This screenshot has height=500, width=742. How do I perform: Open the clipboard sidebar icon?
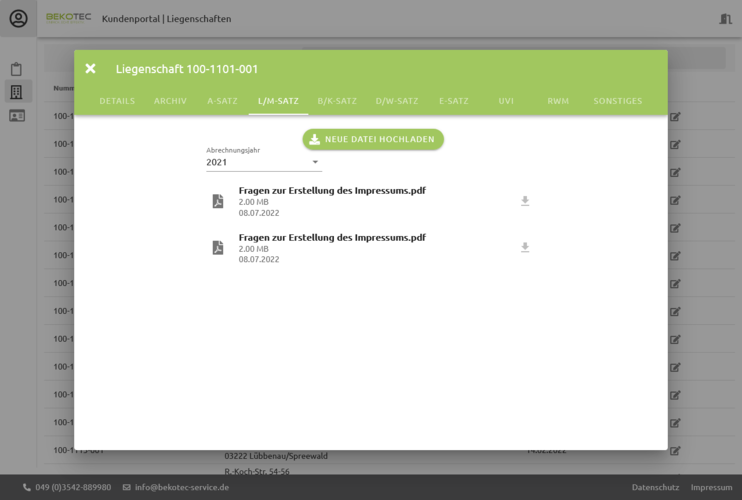point(16,69)
